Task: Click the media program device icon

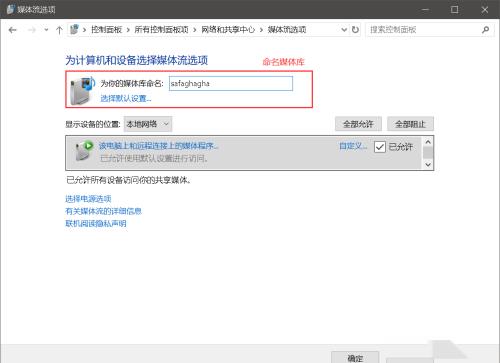Action: (84, 151)
